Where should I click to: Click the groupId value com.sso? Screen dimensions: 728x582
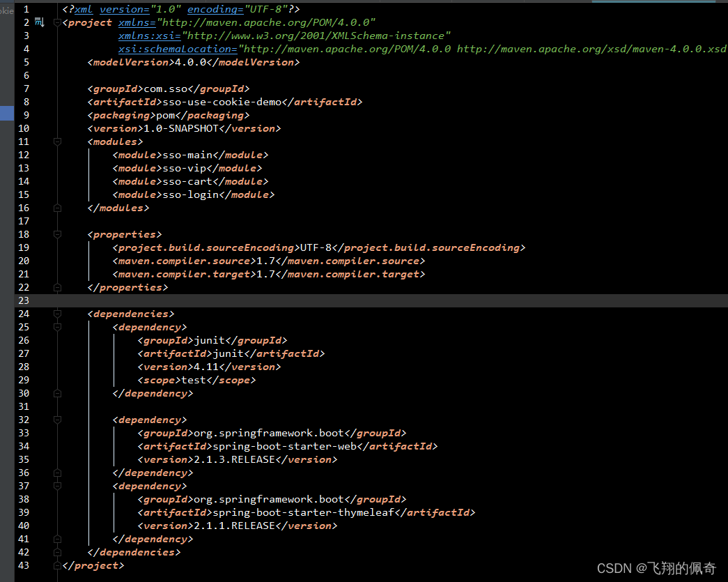click(166, 89)
